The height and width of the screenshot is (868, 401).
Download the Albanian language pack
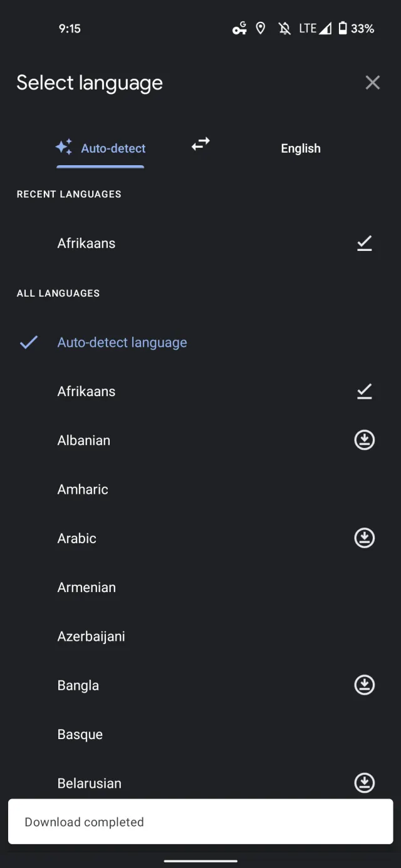[x=364, y=440]
